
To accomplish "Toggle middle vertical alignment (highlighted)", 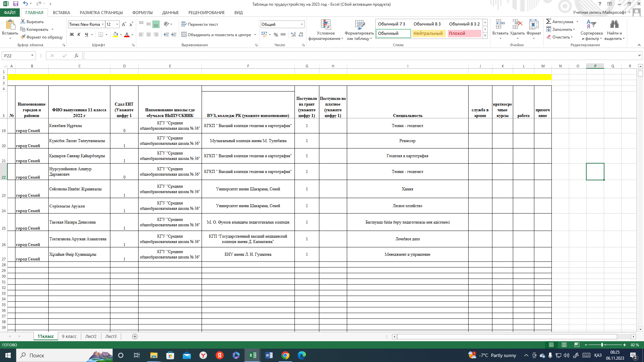I will 156,24.
